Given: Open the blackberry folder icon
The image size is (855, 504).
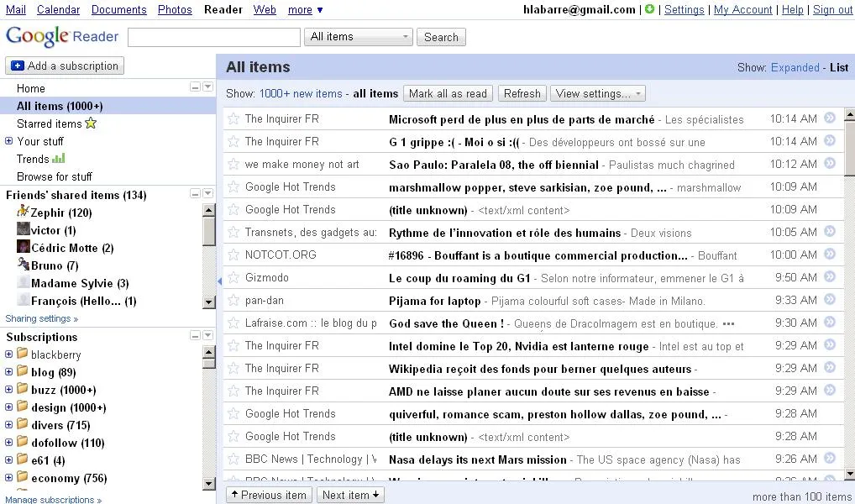Looking at the screenshot, I should point(23,354).
